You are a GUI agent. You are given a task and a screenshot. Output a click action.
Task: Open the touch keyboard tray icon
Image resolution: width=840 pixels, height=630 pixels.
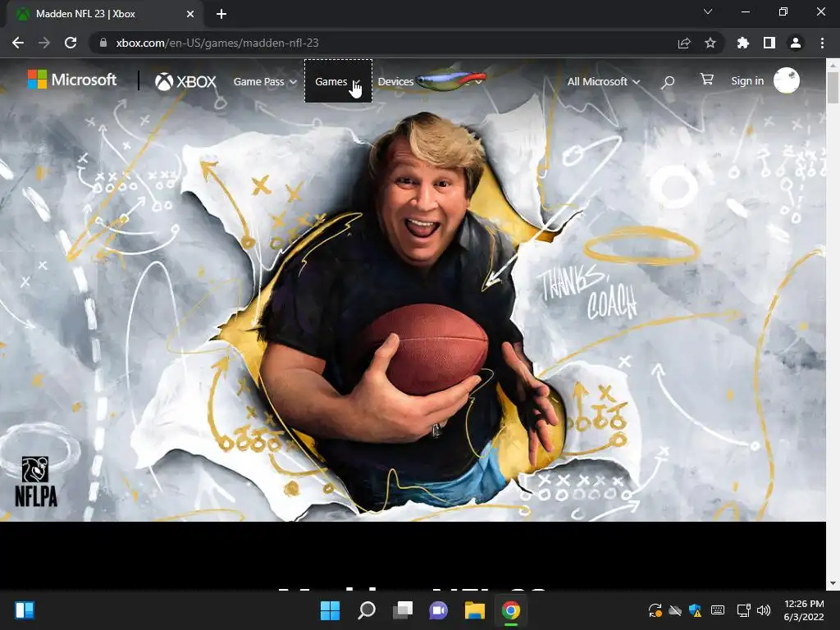pyautogui.click(x=718, y=610)
